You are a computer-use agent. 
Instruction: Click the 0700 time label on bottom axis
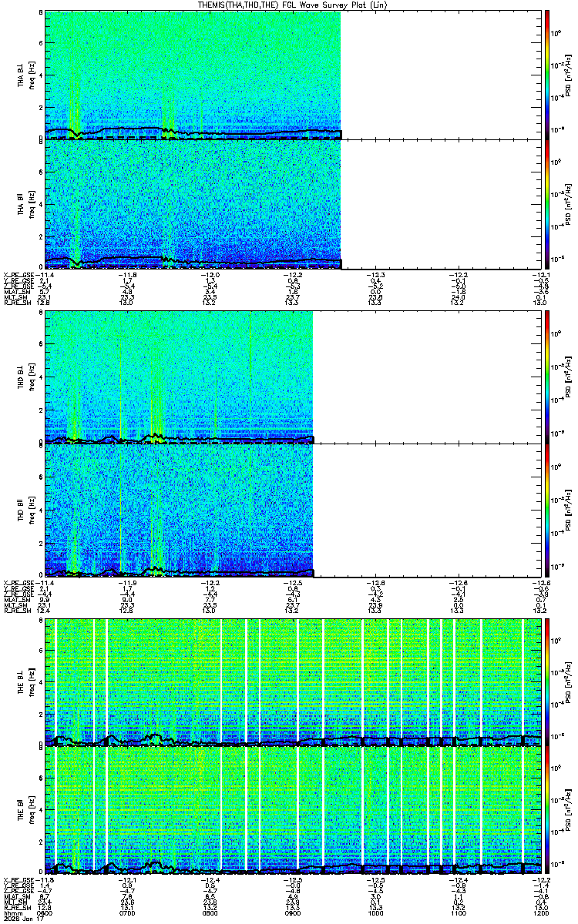pyautogui.click(x=128, y=912)
